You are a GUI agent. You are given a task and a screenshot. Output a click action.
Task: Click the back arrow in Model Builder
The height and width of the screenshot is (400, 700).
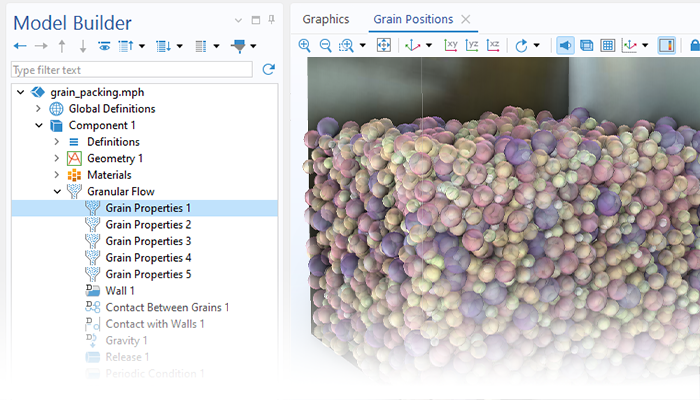tap(21, 46)
